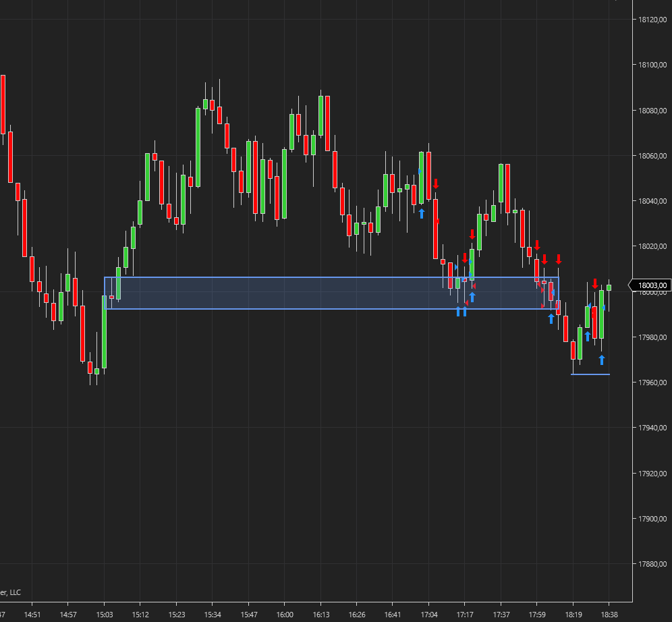This screenshot has width=672, height=622.
Task: Click the 18040,00 price axis label
Action: (x=652, y=201)
